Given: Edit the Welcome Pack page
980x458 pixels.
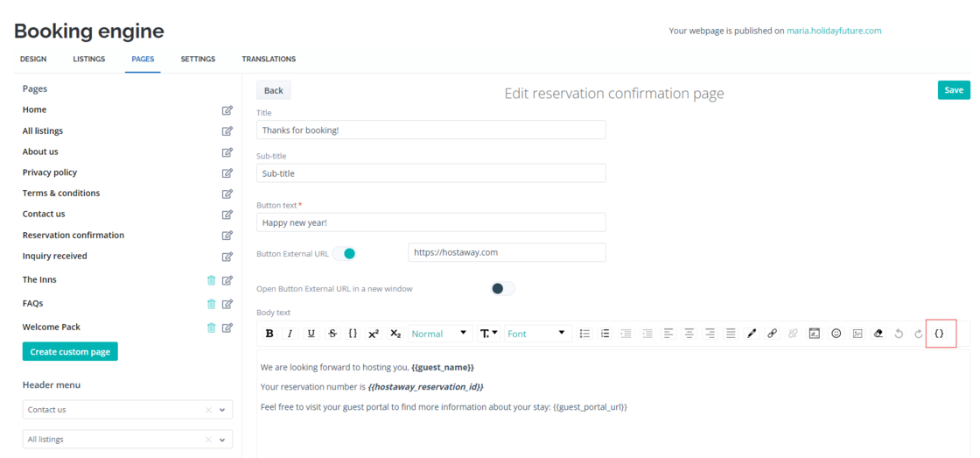Looking at the screenshot, I should click(227, 328).
